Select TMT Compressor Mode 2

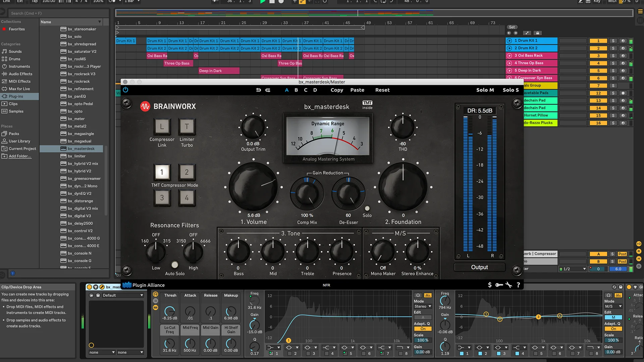click(187, 172)
